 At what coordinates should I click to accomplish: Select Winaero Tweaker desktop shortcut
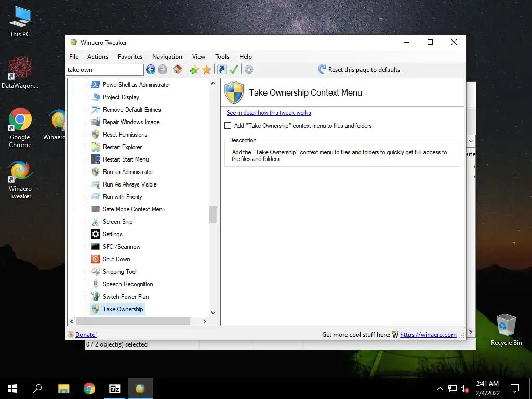pyautogui.click(x=20, y=180)
